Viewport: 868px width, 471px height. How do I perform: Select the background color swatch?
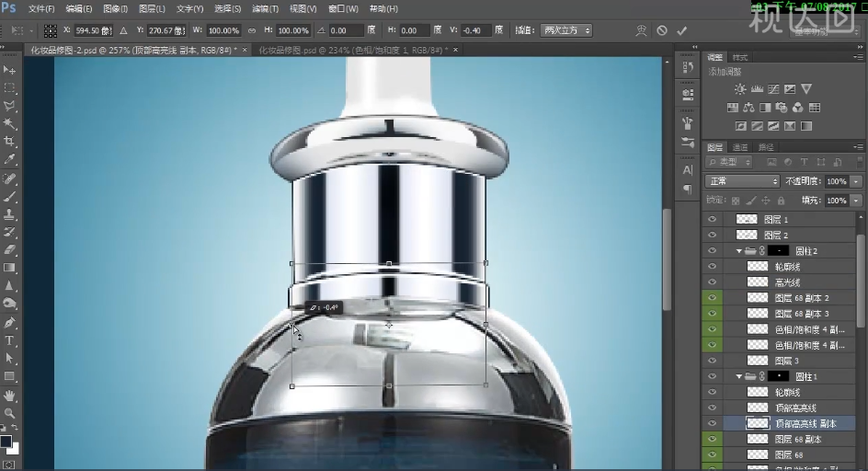tap(13, 448)
